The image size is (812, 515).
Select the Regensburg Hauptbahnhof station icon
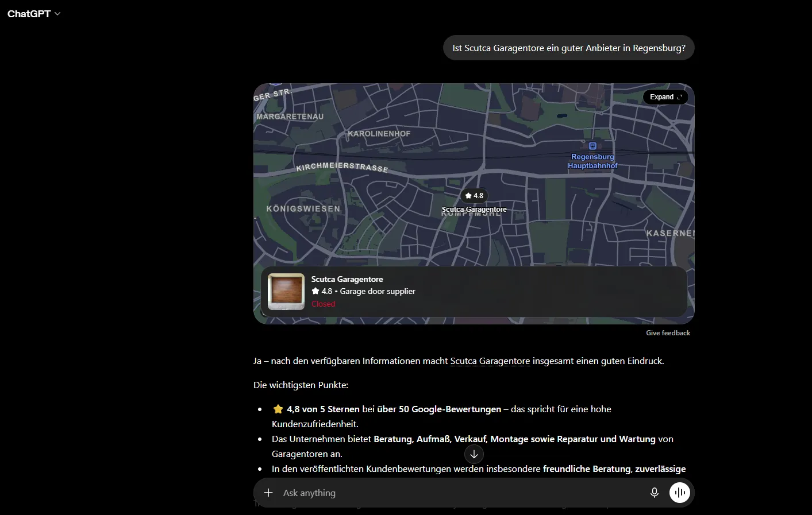(592, 146)
